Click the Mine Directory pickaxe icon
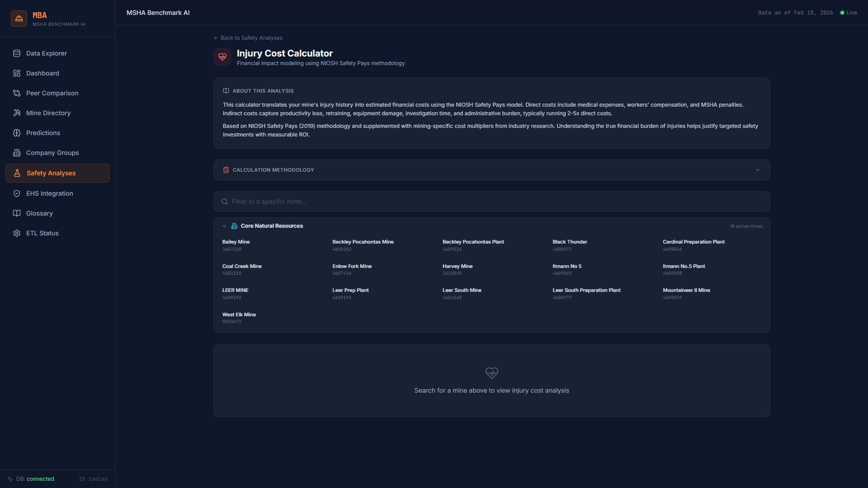Screen dimensions: 868x488 [17, 113]
